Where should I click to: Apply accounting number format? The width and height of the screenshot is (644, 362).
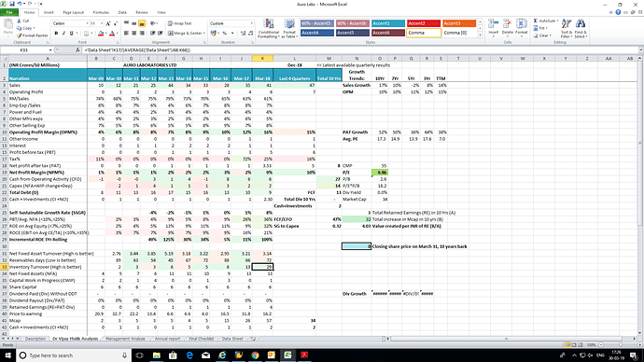[x=214, y=34]
